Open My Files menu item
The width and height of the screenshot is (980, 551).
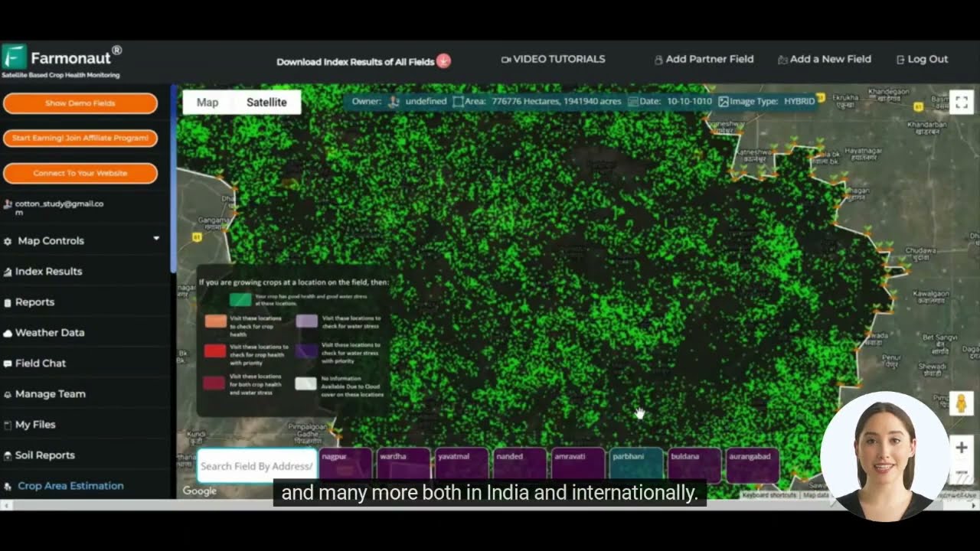[x=35, y=425]
